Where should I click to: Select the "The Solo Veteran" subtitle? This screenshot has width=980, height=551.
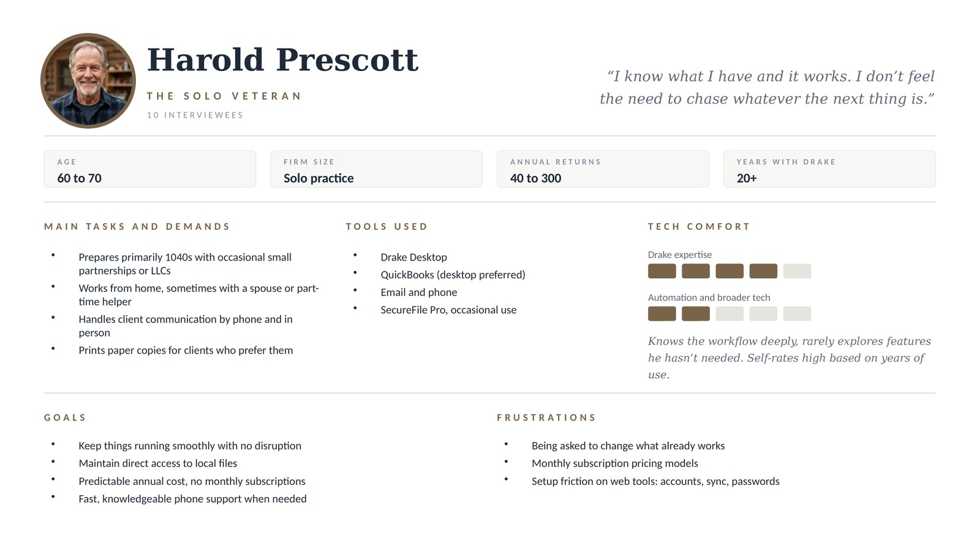point(224,96)
